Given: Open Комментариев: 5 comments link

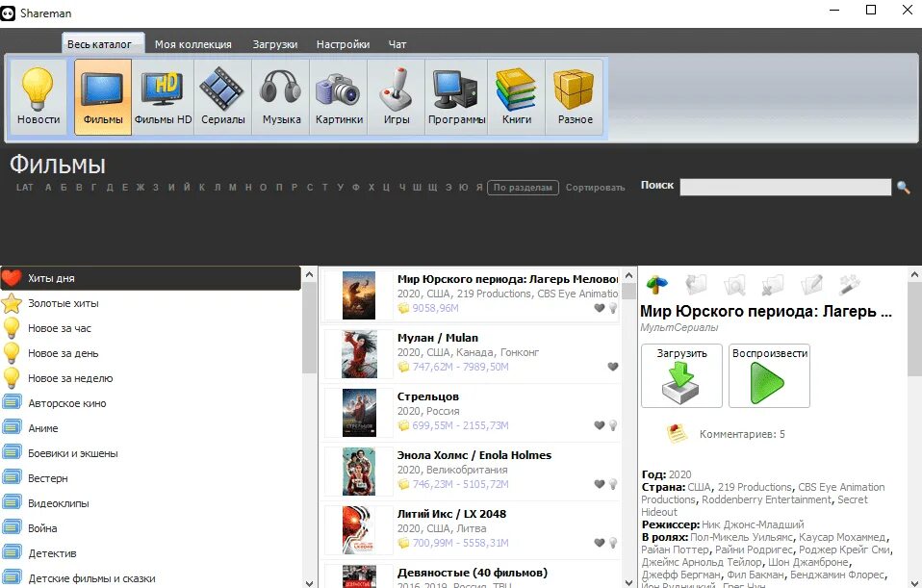Looking at the screenshot, I should 742,434.
